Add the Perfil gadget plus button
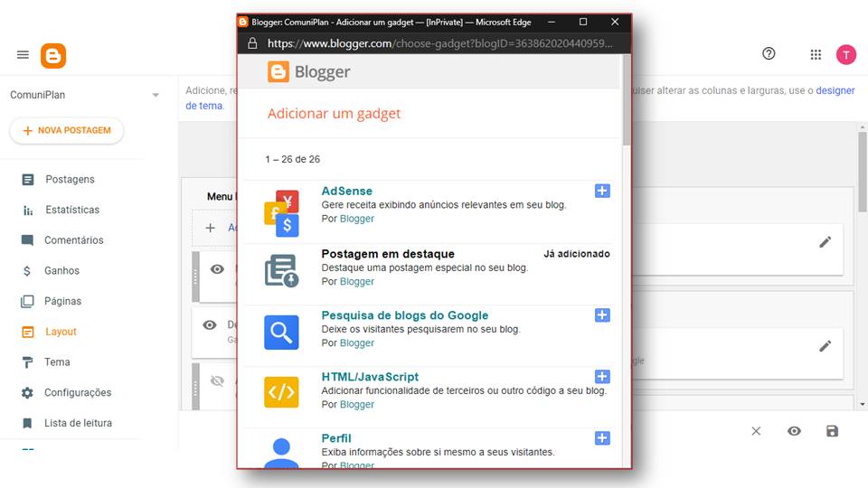Image resolution: width=868 pixels, height=488 pixels. (602, 438)
